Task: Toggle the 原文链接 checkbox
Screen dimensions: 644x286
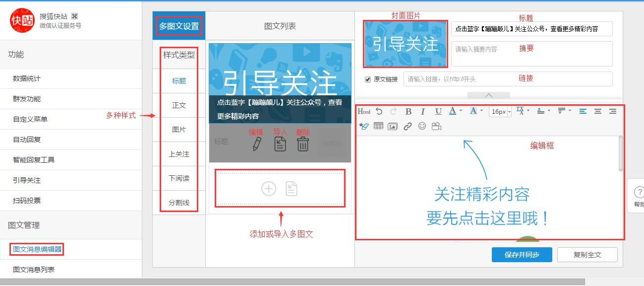Action: point(368,79)
